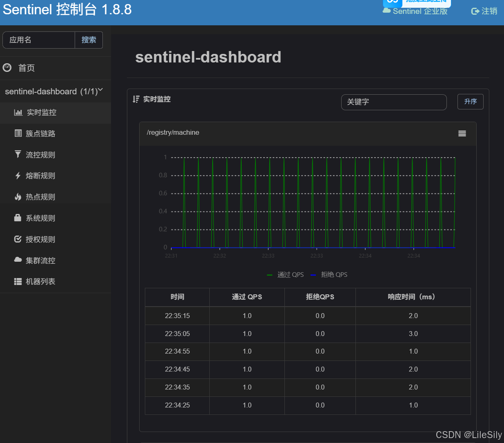Toggle the 通过 QPS legend series
The height and width of the screenshot is (443, 504).
pos(285,275)
